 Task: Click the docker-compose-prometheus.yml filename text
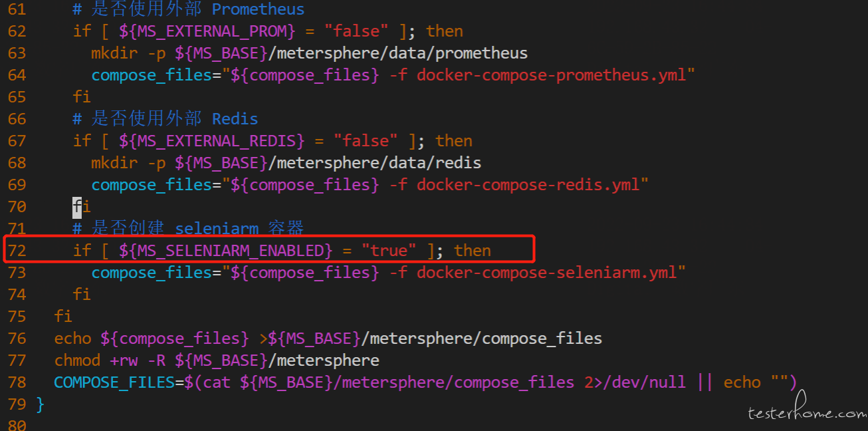552,75
